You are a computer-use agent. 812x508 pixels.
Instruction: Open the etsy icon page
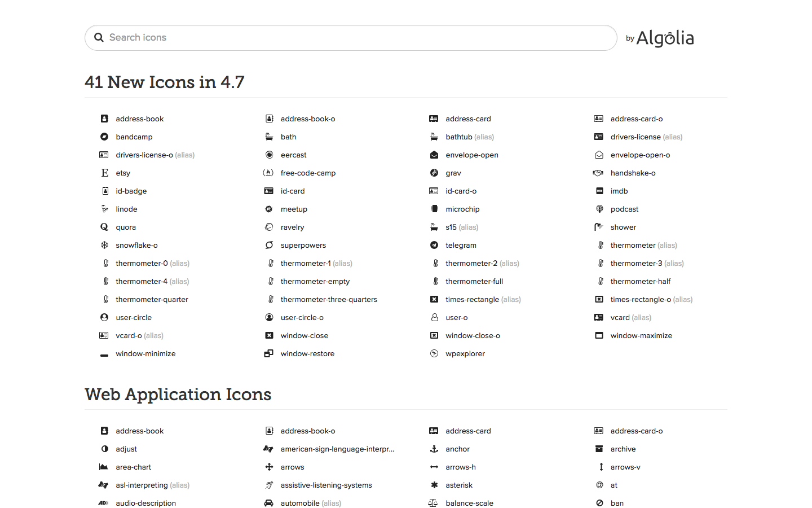click(x=122, y=173)
